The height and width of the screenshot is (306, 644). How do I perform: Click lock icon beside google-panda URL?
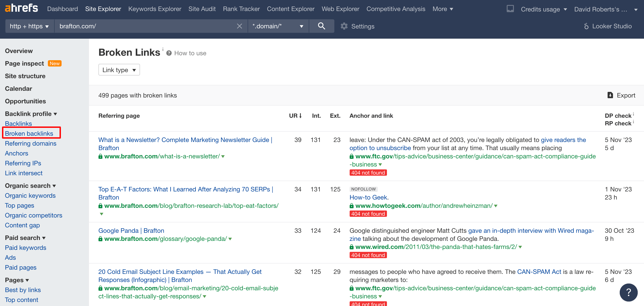pyautogui.click(x=100, y=239)
